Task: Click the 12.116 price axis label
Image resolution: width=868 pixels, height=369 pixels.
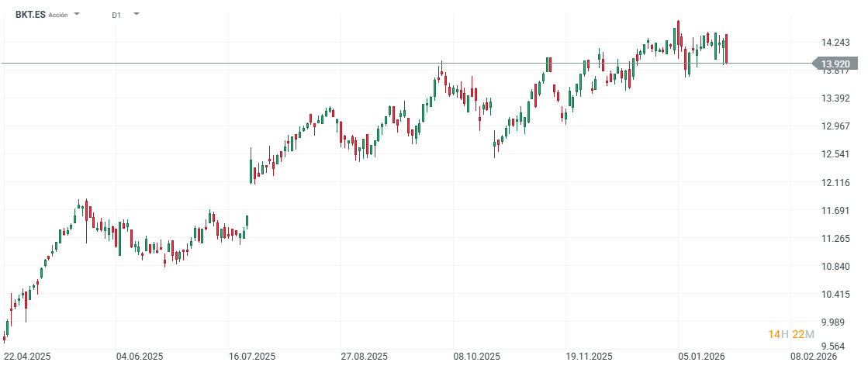Action: pyautogui.click(x=838, y=183)
